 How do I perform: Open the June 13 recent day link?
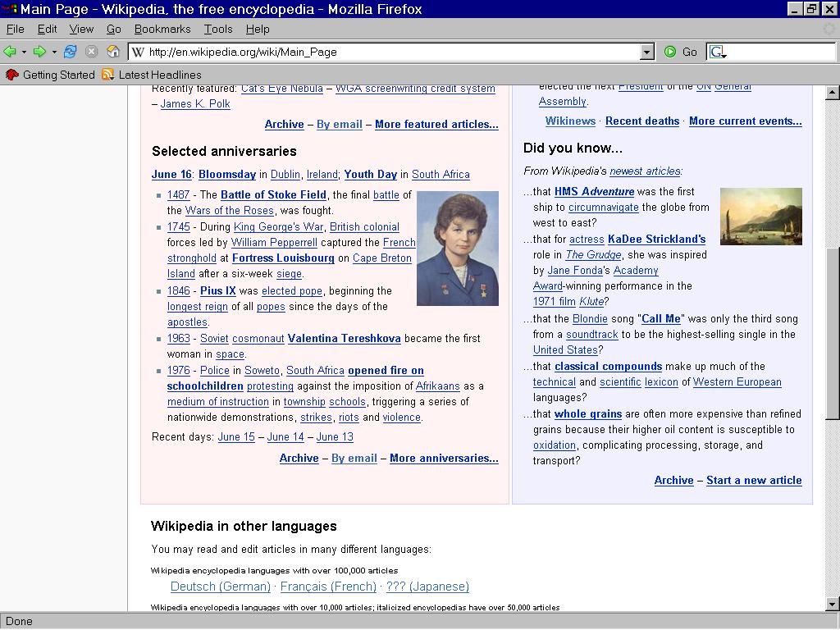point(335,436)
